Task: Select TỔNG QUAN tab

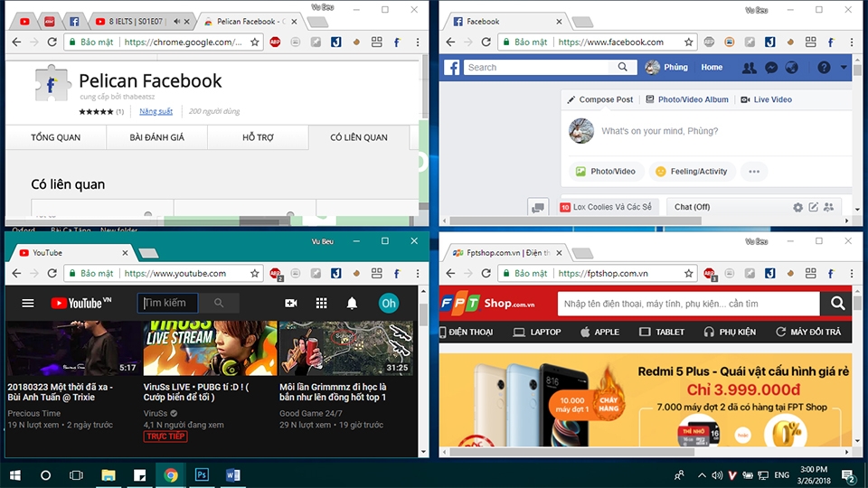Action: [x=56, y=137]
